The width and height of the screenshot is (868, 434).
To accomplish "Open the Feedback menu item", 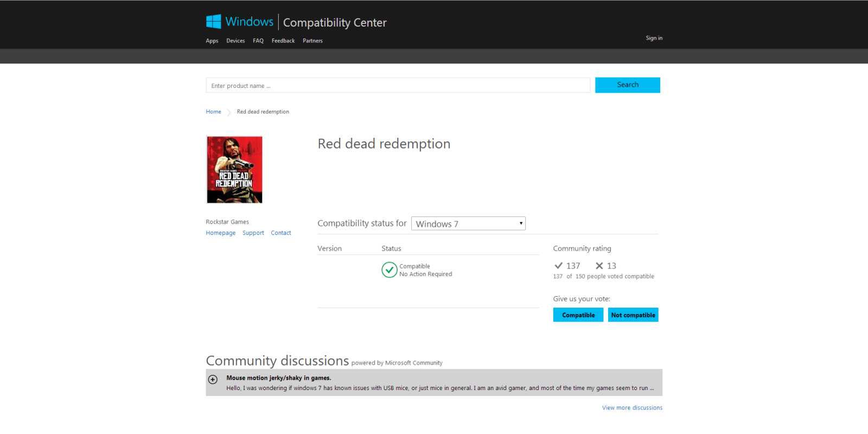I will (283, 41).
